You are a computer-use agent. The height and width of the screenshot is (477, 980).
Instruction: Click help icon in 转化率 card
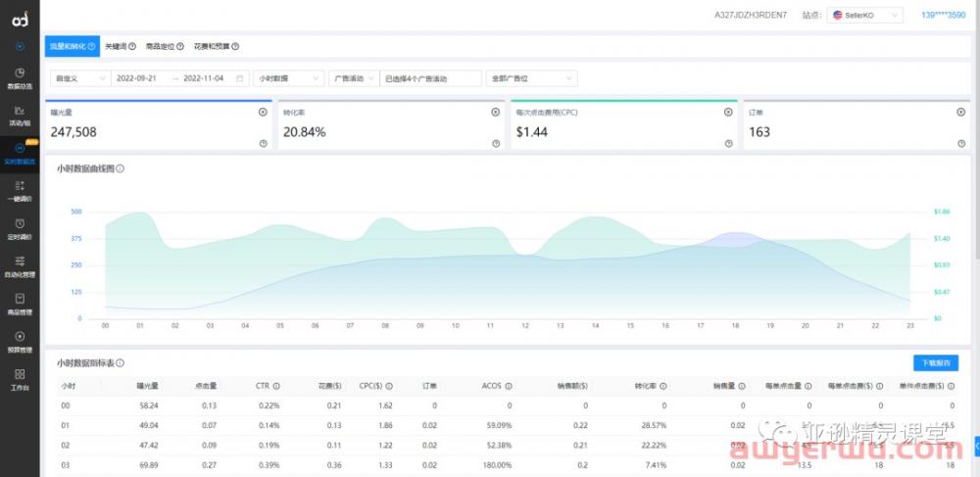click(496, 144)
